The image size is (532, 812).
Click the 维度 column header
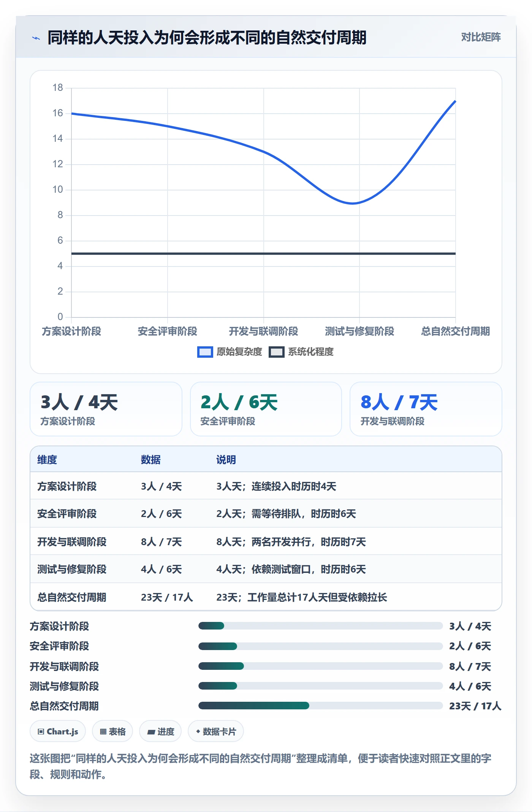pyautogui.click(x=47, y=460)
